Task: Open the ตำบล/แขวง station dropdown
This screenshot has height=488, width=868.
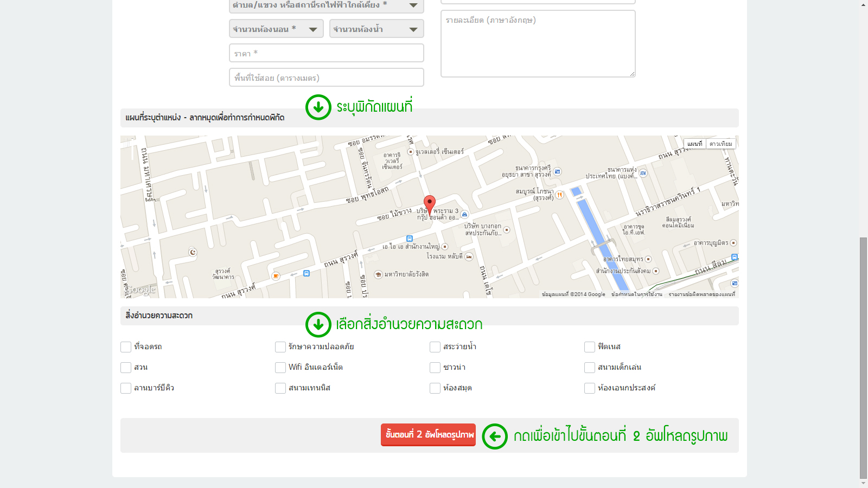Action: [326, 5]
